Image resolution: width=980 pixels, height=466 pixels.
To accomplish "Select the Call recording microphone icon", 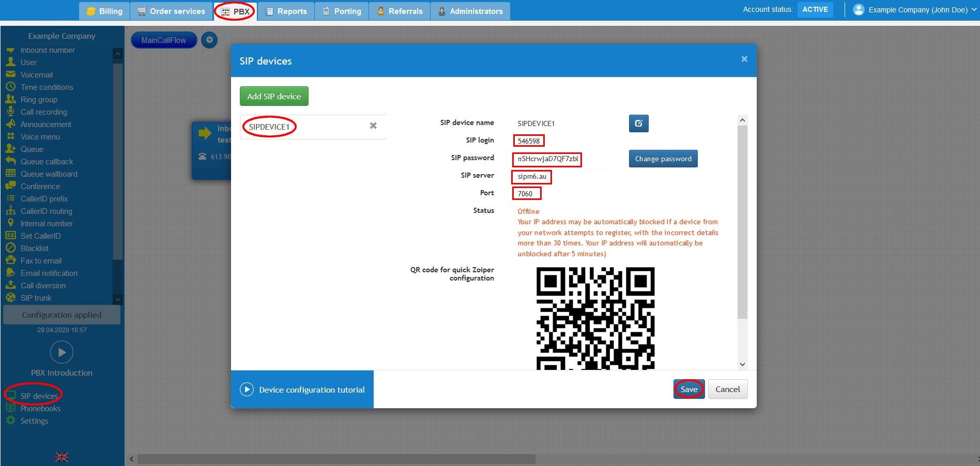I will coord(10,112).
